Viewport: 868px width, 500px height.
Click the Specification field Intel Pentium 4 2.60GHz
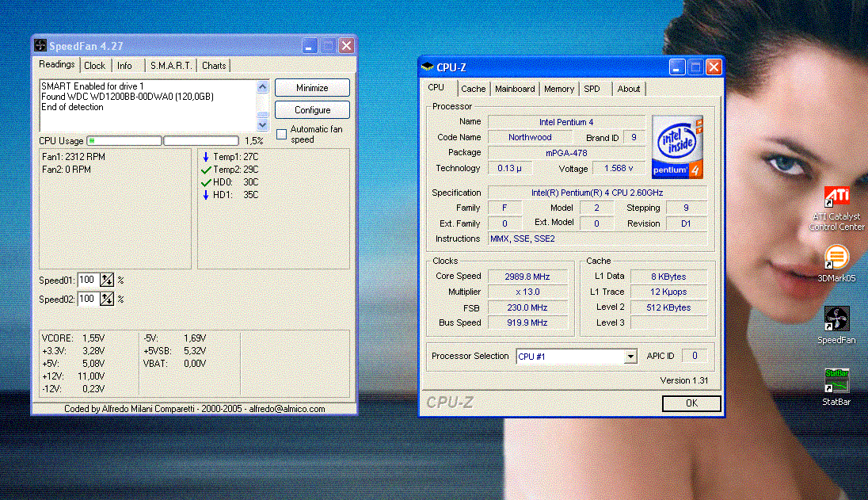click(597, 193)
